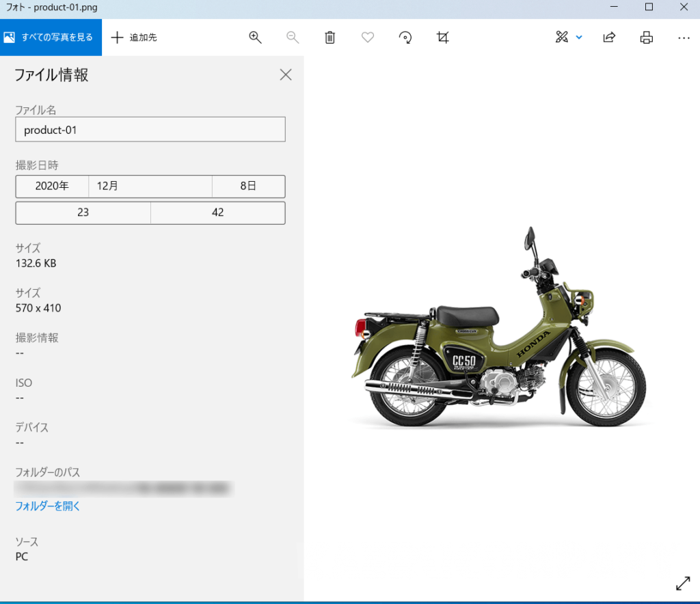The width and height of the screenshot is (700, 604).
Task: Click the zoom out magnifier icon
Action: [293, 38]
